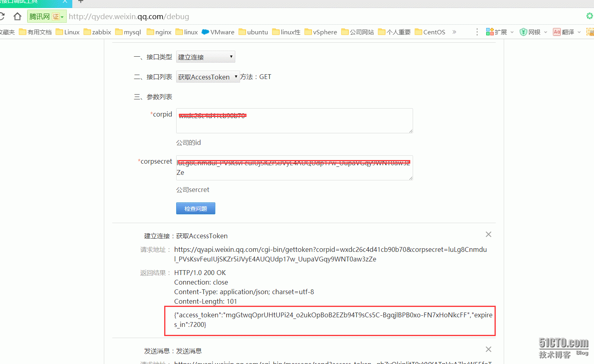
Task: Click the 建立连接：获取AccessToken heading
Action: point(186,236)
